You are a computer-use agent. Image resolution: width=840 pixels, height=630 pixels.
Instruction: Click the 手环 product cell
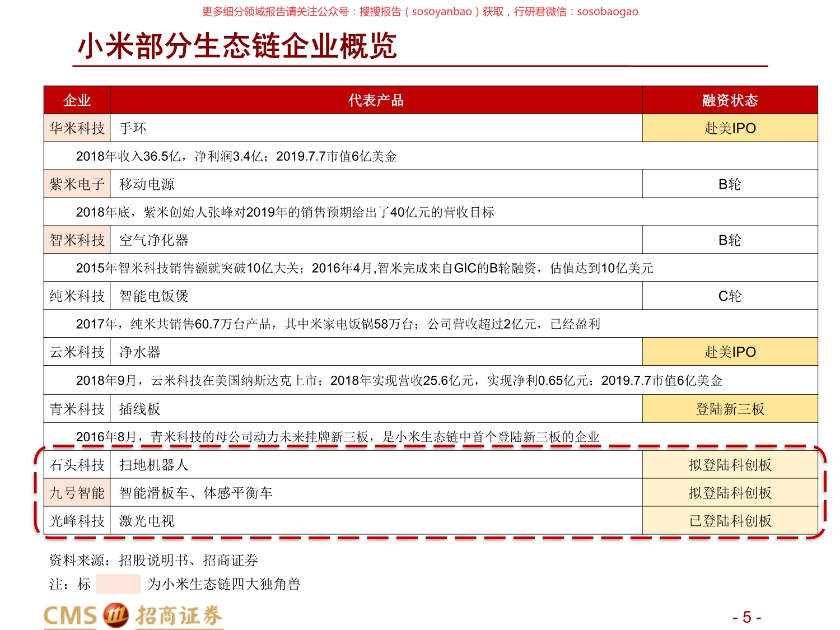(x=376, y=128)
